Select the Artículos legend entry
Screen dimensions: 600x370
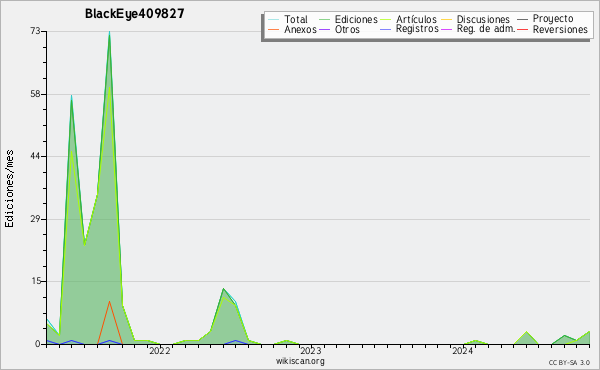[416, 19]
